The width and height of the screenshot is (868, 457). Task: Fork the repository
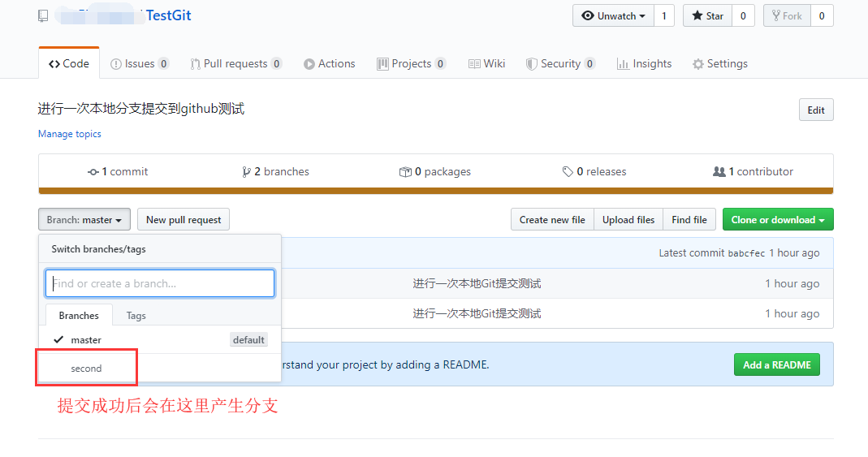click(x=787, y=16)
